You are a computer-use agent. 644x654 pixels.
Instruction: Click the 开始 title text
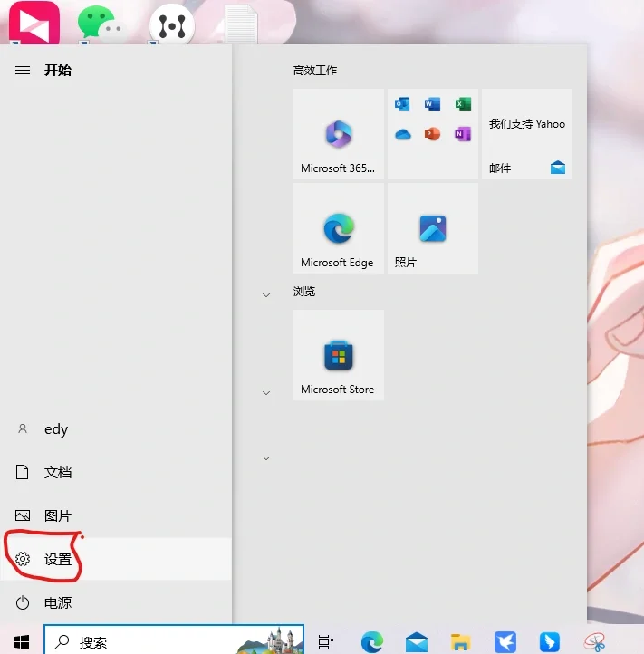(58, 70)
